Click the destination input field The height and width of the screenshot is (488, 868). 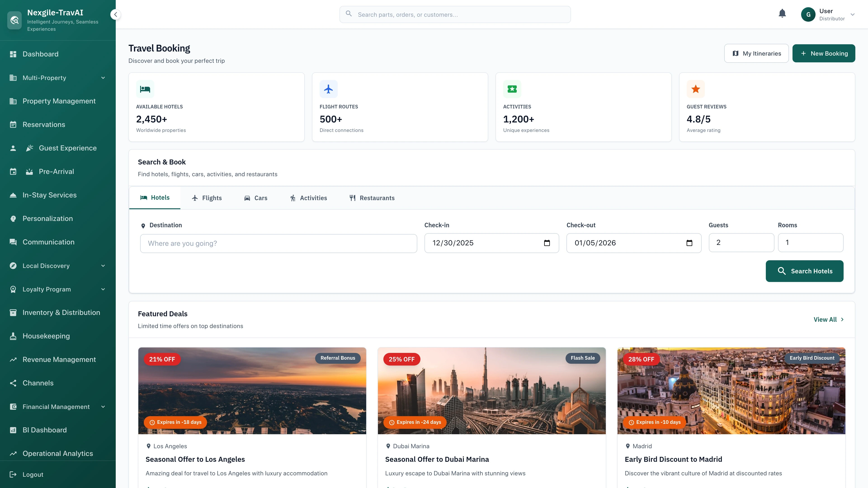[x=279, y=243]
